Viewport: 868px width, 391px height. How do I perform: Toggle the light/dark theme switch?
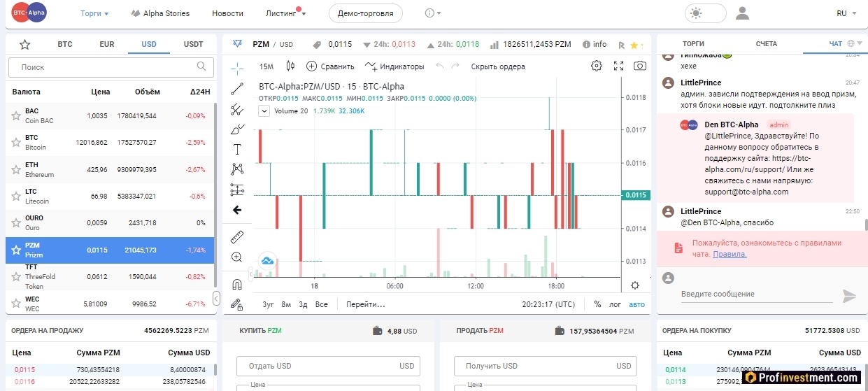pyautogui.click(x=705, y=13)
